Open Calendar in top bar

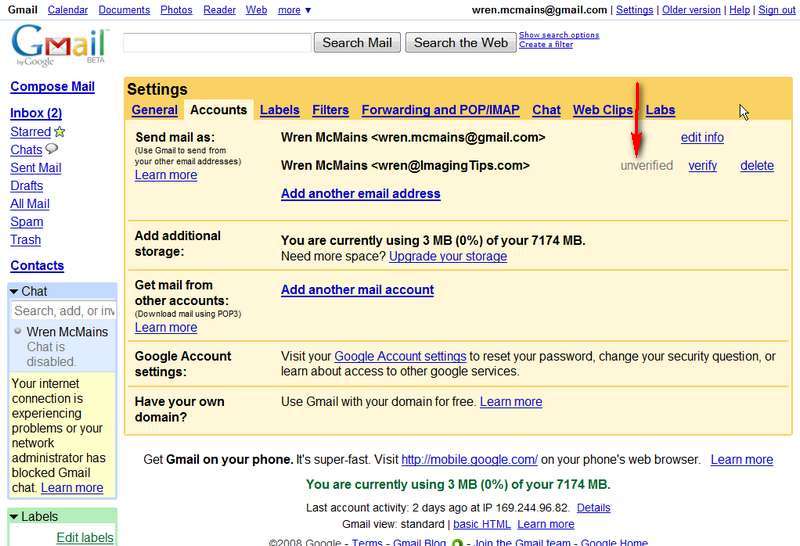pos(67,10)
